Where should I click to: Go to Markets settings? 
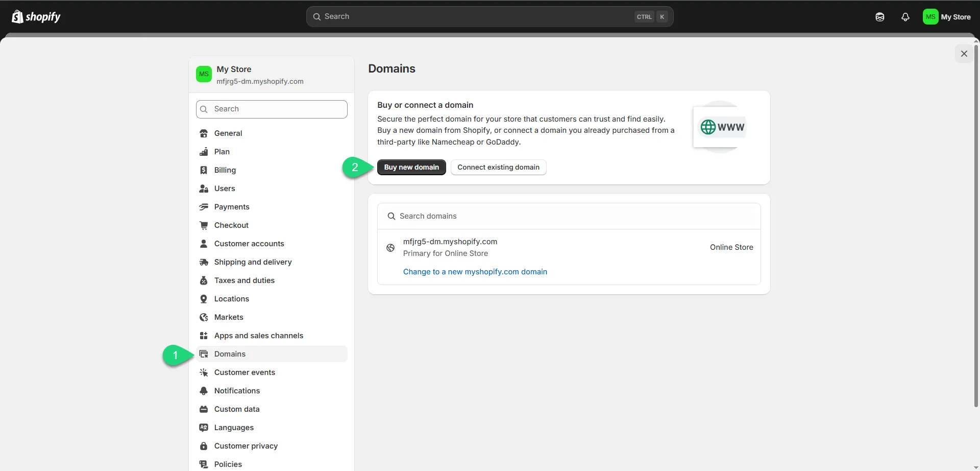click(229, 317)
